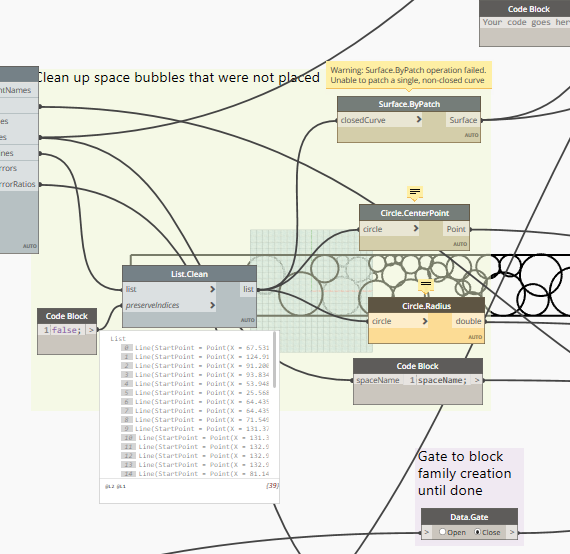Select the Circle.CenterPoint node header
Image resolution: width=570 pixels, height=554 pixels.
point(414,213)
